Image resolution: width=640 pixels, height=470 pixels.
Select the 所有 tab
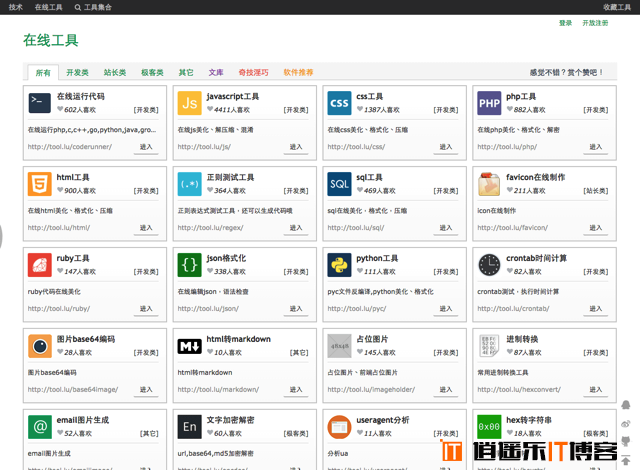pyautogui.click(x=43, y=73)
